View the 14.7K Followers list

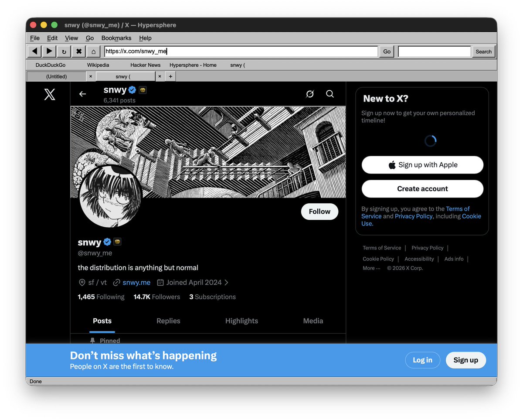click(x=157, y=297)
